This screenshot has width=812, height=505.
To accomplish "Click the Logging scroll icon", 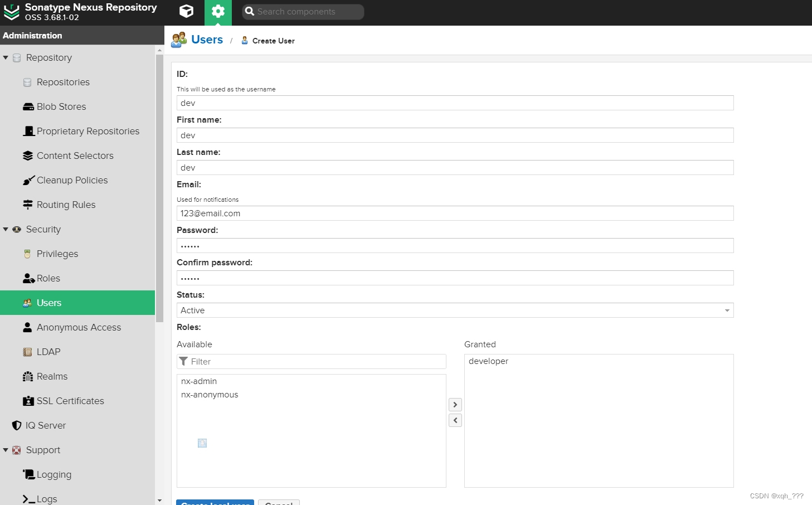I will tap(29, 474).
